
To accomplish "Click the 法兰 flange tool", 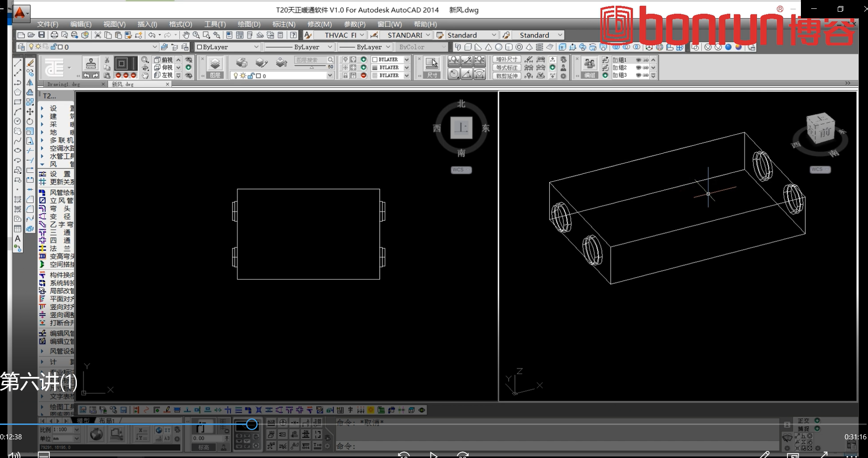I will coord(42,248).
